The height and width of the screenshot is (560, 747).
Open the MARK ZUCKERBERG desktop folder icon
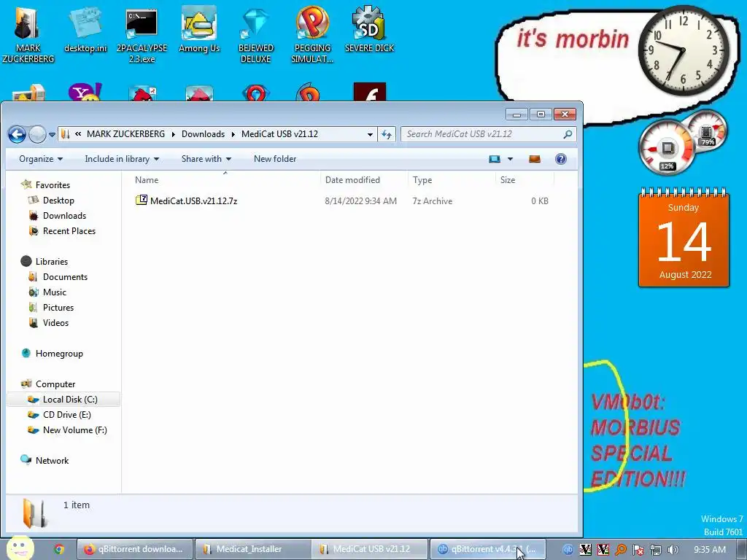click(28, 34)
